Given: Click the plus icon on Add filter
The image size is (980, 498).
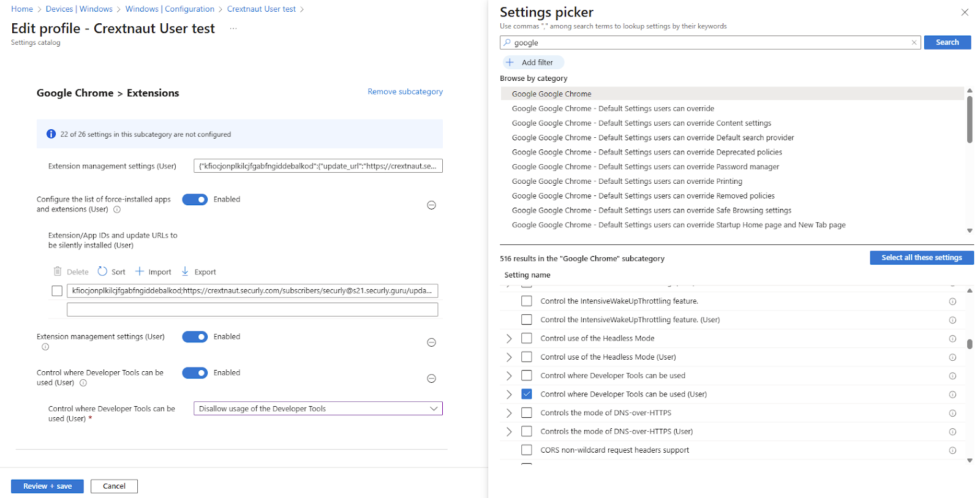Looking at the screenshot, I should click(x=510, y=62).
